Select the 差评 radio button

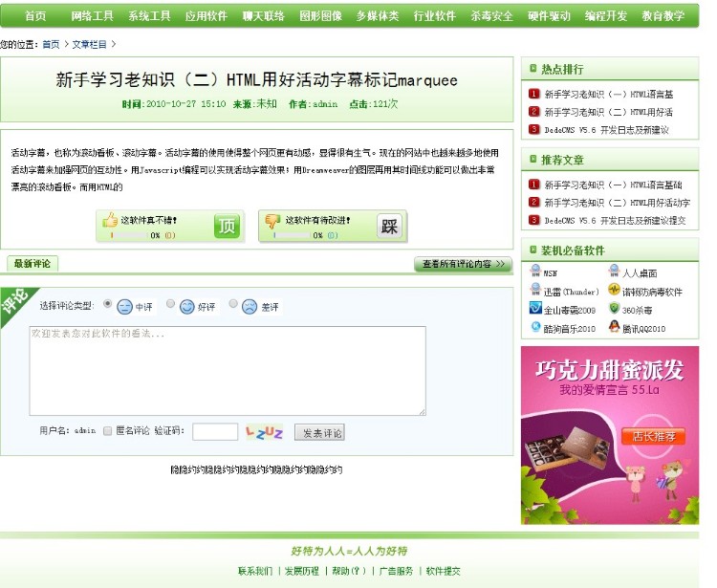point(233,304)
